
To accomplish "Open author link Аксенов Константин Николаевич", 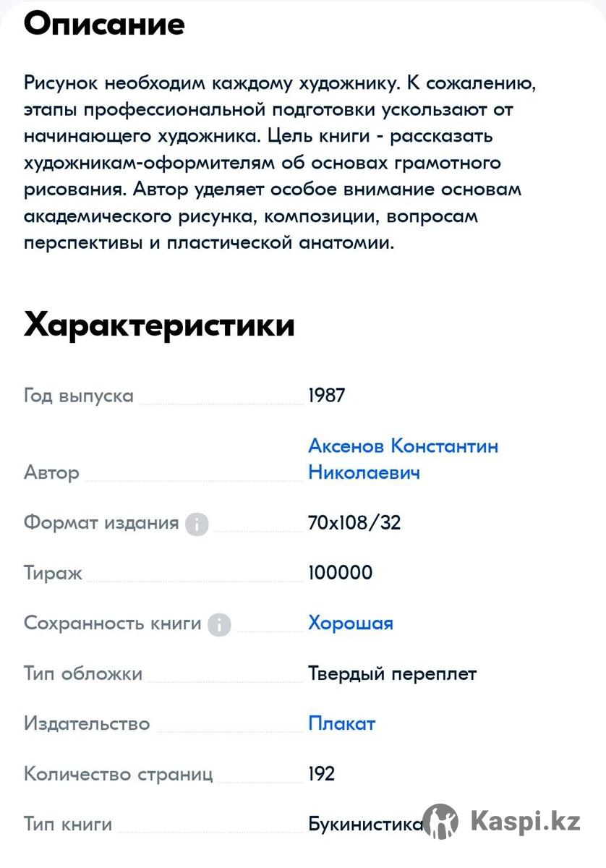I will point(403,459).
